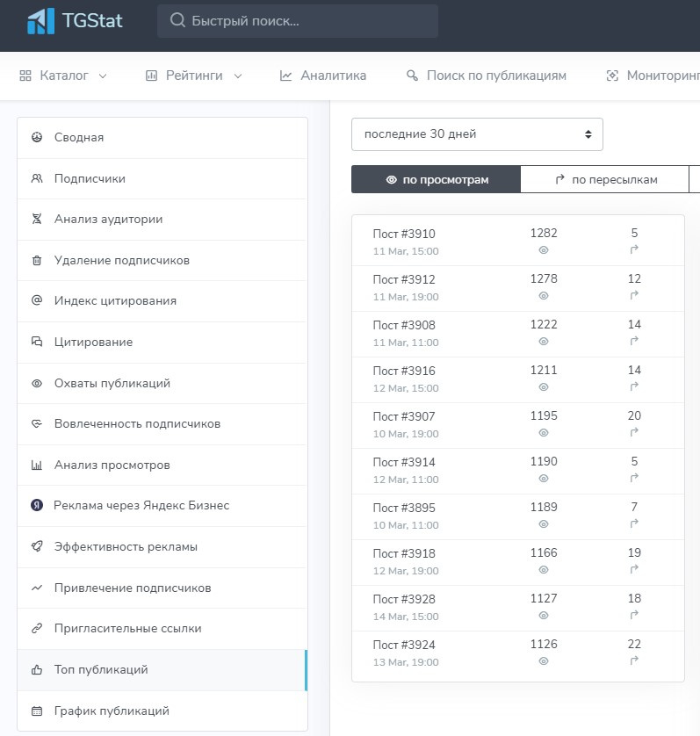Click the Сводная dashboard icon
The height and width of the screenshot is (736, 700).
pos(37,137)
